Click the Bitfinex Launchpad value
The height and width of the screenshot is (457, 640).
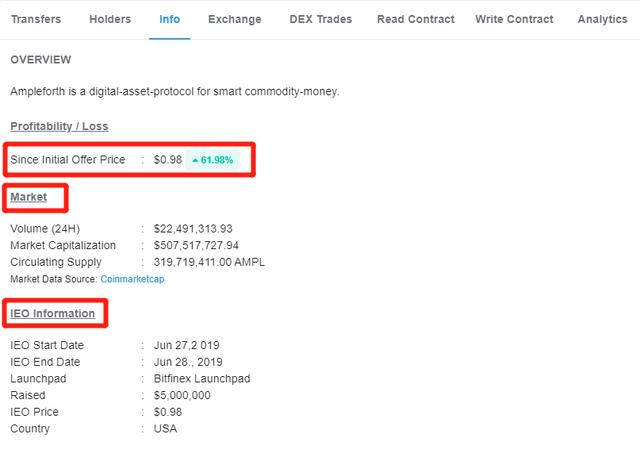(202, 379)
